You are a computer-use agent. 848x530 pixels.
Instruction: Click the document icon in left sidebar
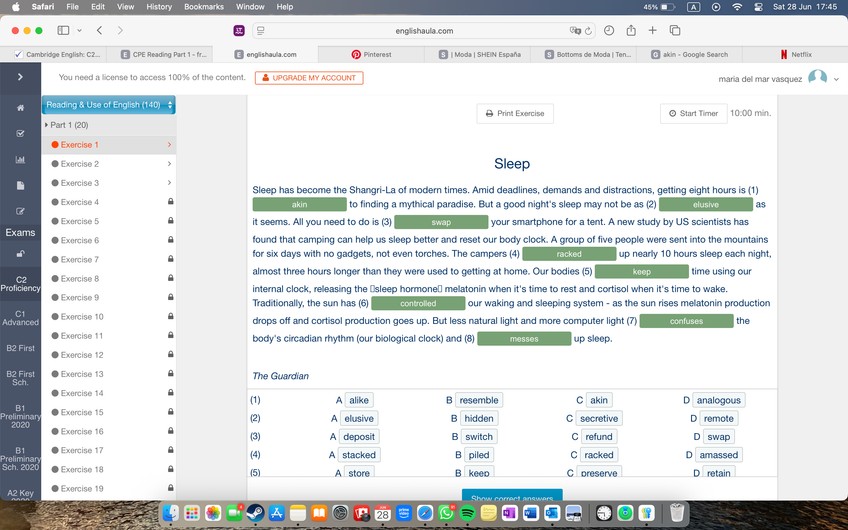[20, 186]
